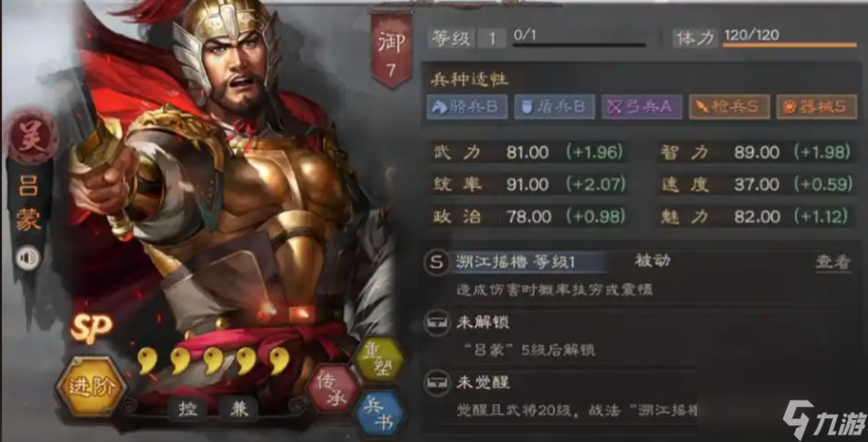868x442 pixels.
Task: Choose the 器械S troop type
Action: (x=817, y=107)
